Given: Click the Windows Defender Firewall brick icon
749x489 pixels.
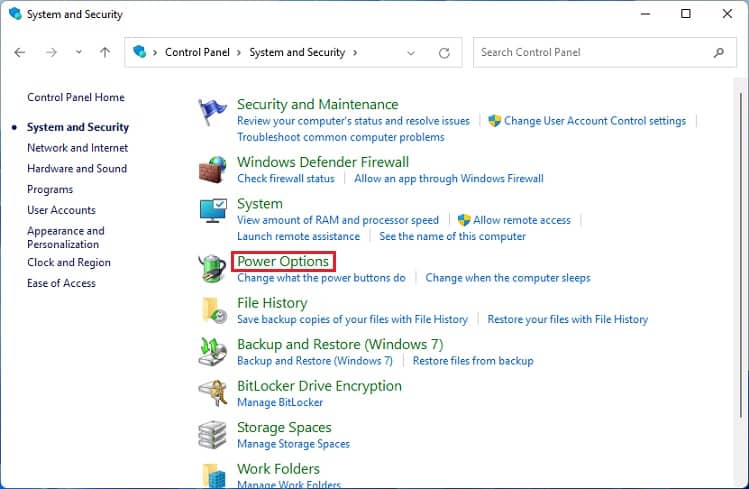Looking at the screenshot, I should click(x=213, y=170).
